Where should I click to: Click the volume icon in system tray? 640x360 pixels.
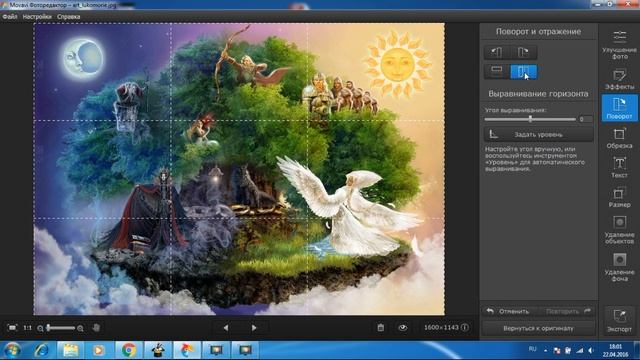[591, 350]
